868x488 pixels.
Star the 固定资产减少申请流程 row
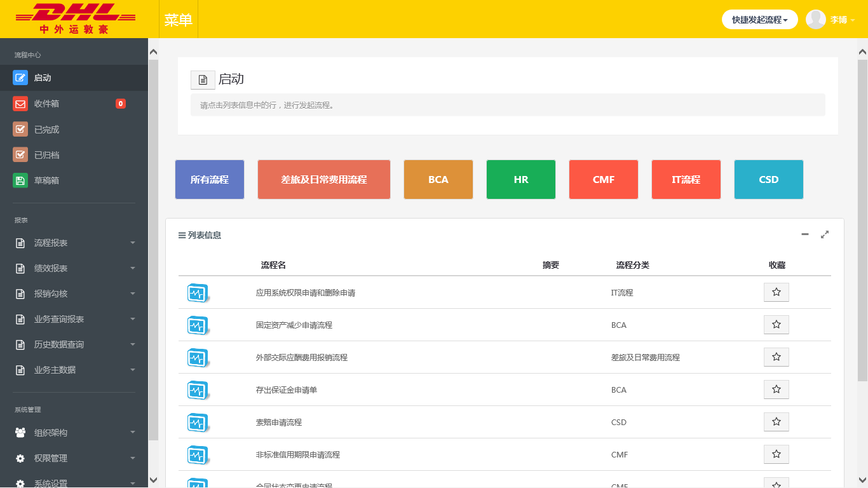click(x=776, y=325)
